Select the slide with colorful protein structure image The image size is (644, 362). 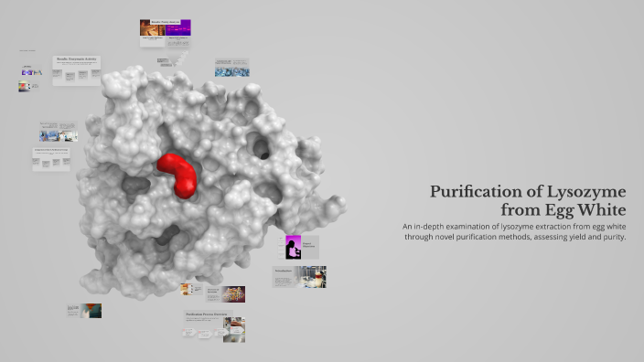[225, 294]
